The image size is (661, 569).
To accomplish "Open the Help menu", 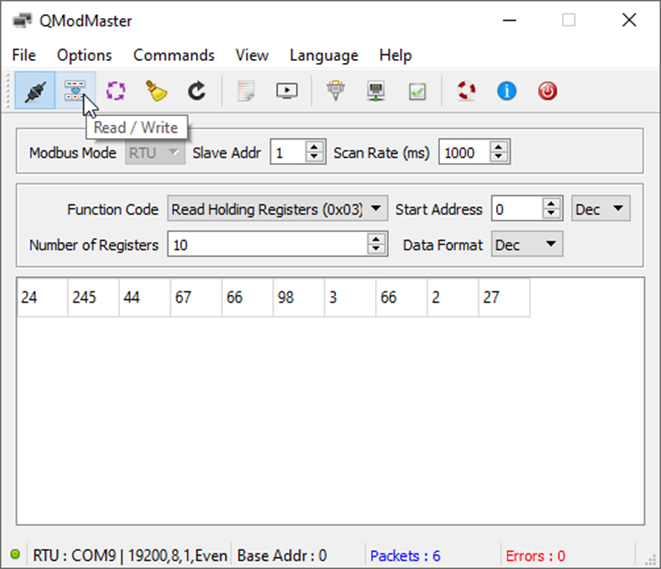I will point(395,55).
